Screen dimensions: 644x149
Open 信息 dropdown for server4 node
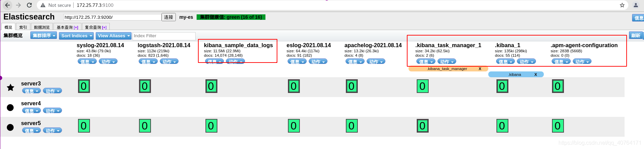(x=32, y=111)
